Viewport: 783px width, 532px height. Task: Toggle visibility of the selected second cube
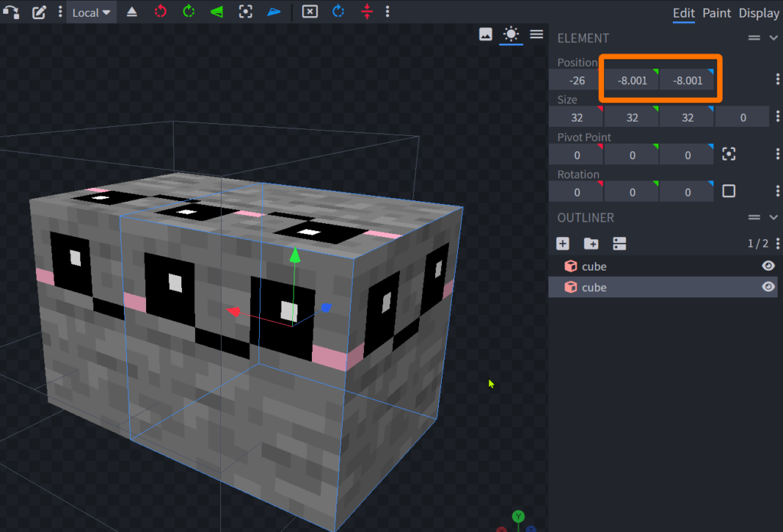[768, 287]
